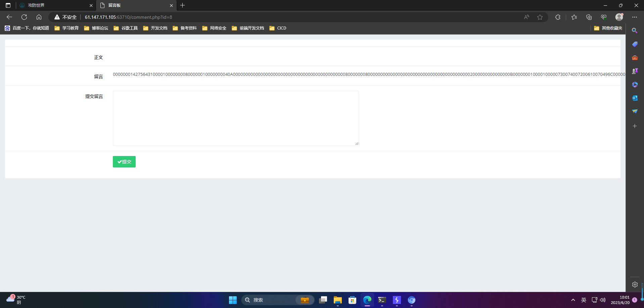The height and width of the screenshot is (308, 644).
Task: Expand the 前端开发文档 bookmark folder
Action: (248, 28)
